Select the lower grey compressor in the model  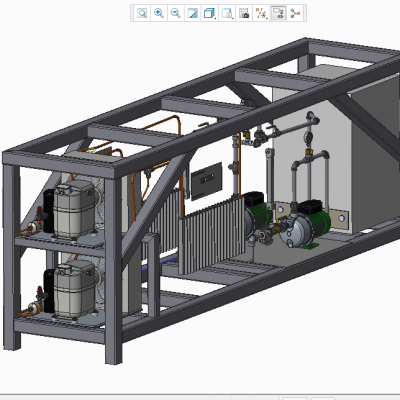[x=74, y=289]
